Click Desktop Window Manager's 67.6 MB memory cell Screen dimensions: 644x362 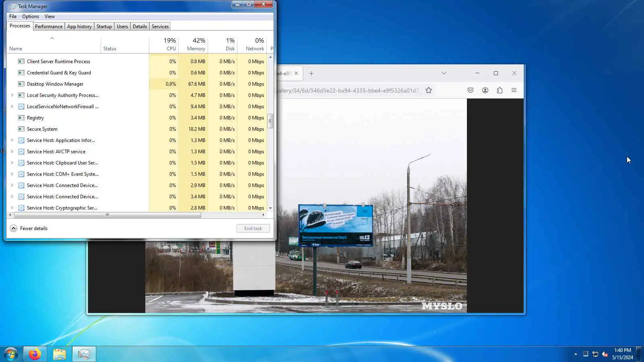click(193, 84)
